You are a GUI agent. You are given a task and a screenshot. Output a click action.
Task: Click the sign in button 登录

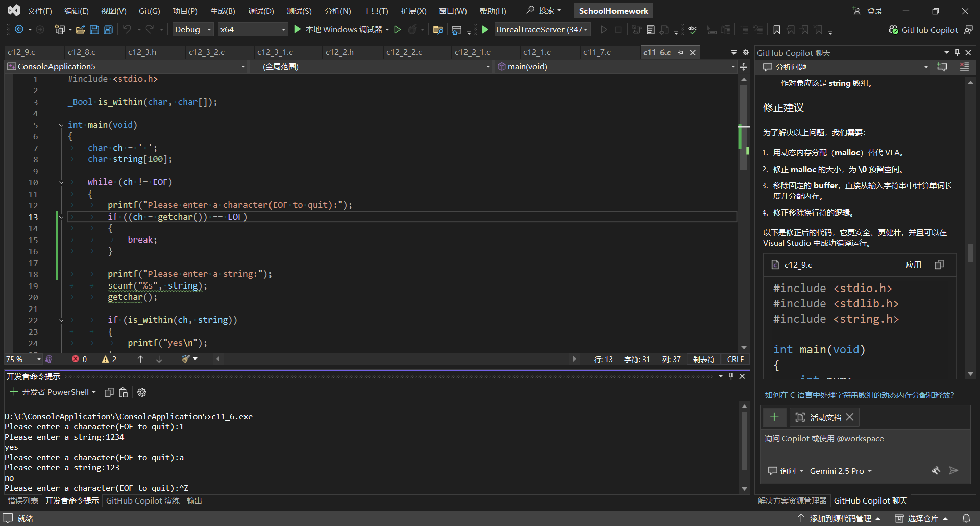point(868,11)
